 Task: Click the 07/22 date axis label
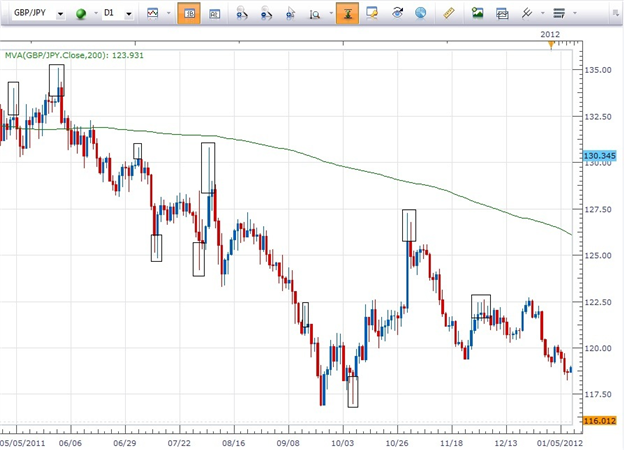click(179, 443)
